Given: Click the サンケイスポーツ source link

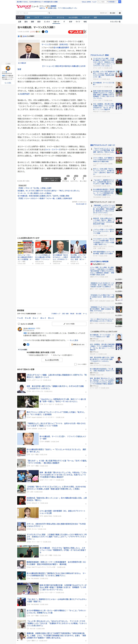Looking at the screenshot, I should [x=81, y=204].
